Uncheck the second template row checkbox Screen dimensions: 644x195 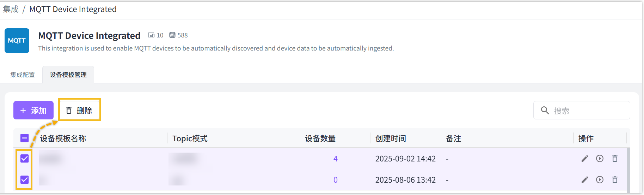[x=24, y=180]
